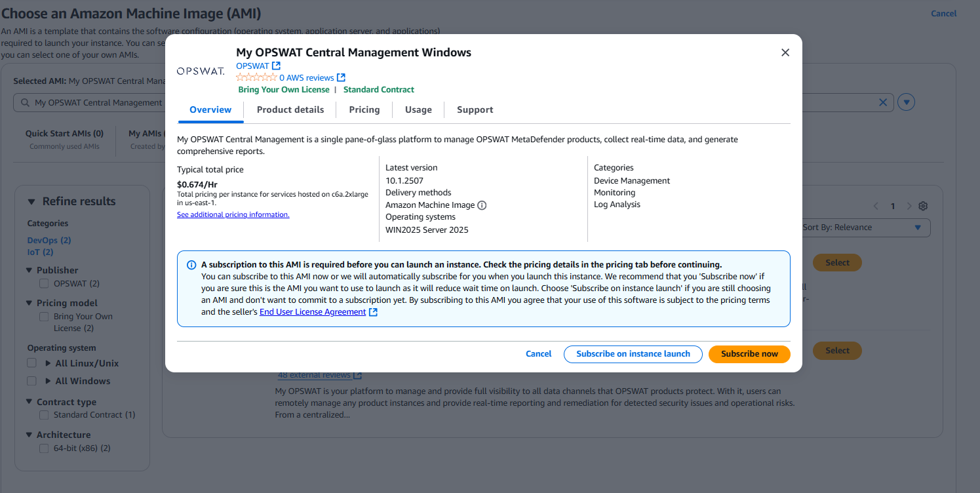Check the All Windows checkbox
Screen dimensions: 980x493
tap(31, 381)
